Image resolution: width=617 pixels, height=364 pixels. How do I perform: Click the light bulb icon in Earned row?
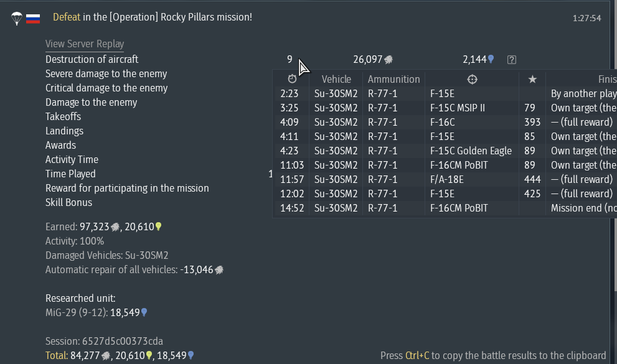pyautogui.click(x=158, y=227)
